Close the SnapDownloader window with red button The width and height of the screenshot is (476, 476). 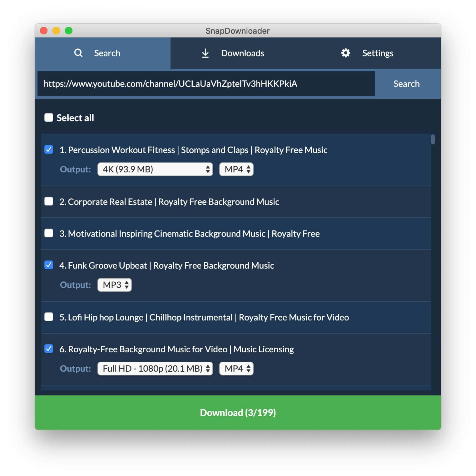44,31
